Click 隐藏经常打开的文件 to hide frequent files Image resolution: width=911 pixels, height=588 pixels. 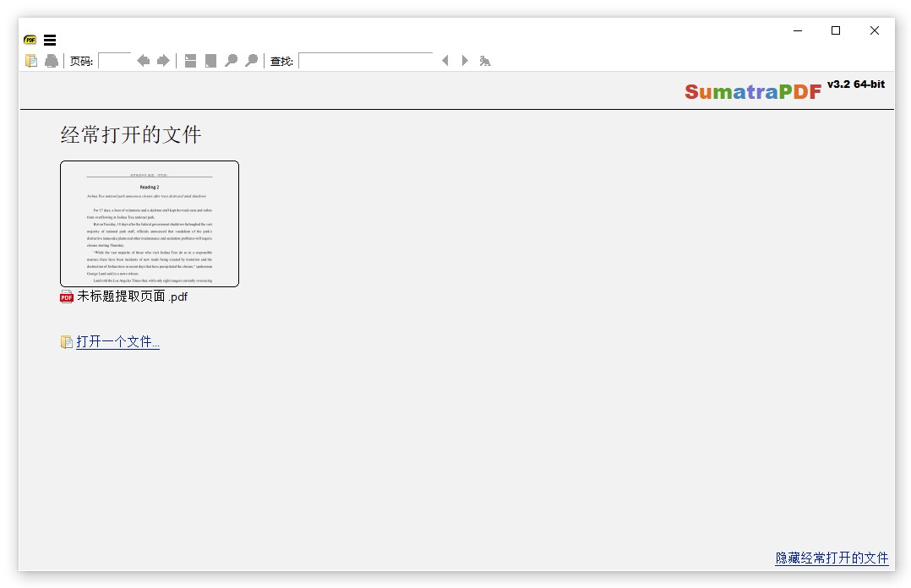coord(832,558)
